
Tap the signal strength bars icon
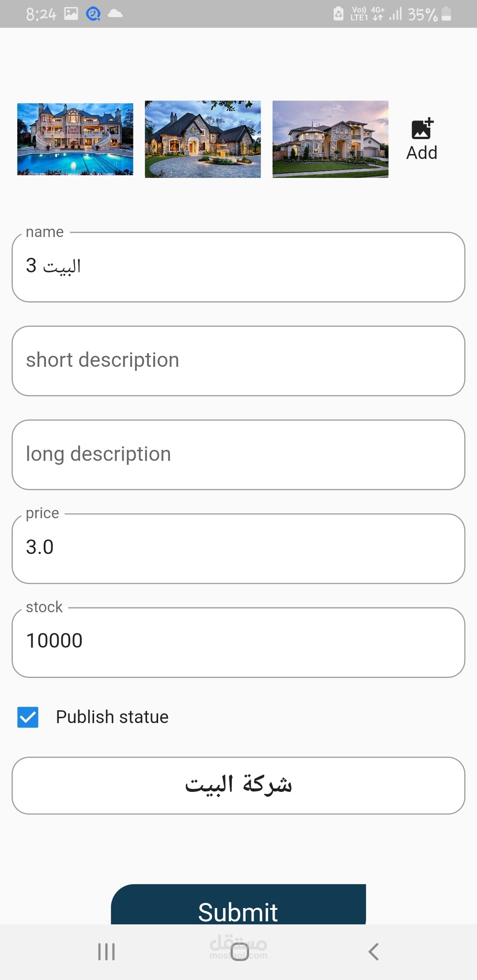coord(395,14)
